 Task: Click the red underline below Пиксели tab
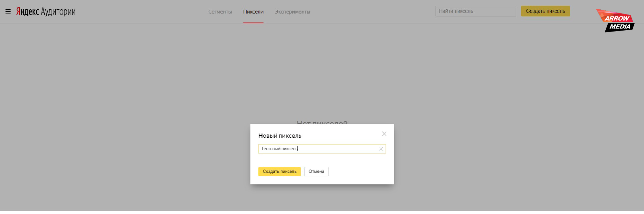click(253, 23)
